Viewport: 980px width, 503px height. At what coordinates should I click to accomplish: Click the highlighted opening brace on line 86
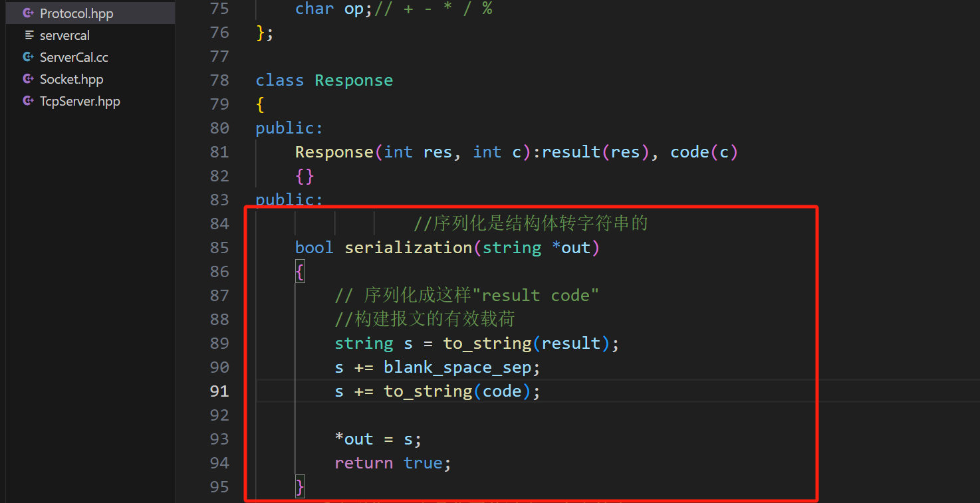(300, 272)
